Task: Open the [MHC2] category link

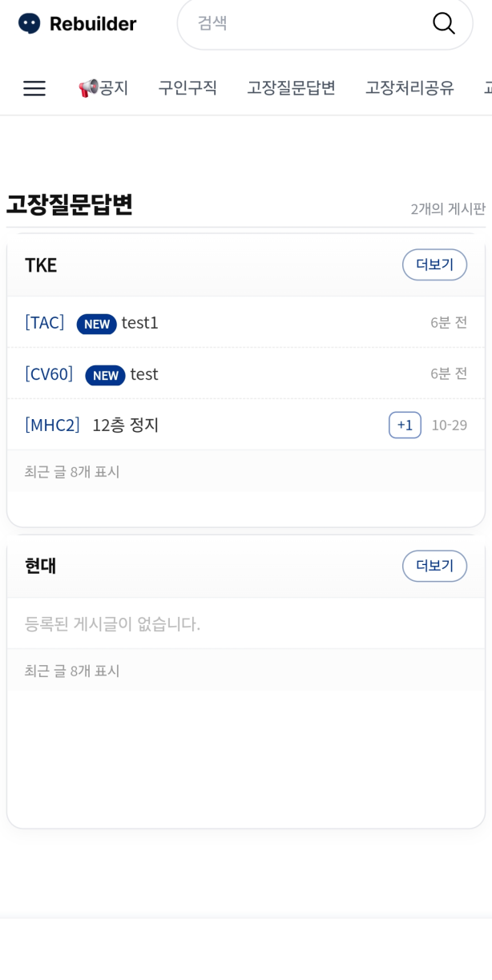Action: point(52,425)
